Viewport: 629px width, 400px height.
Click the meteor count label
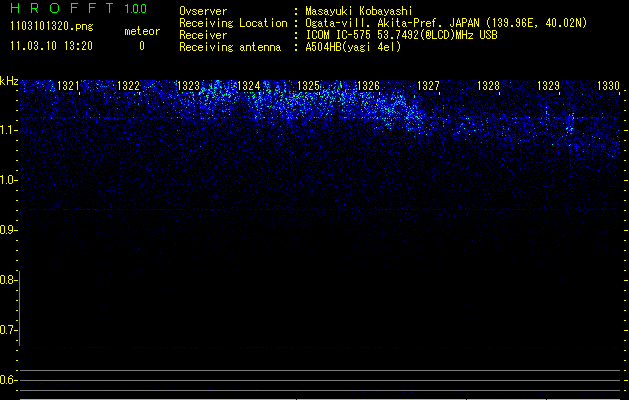142,31
